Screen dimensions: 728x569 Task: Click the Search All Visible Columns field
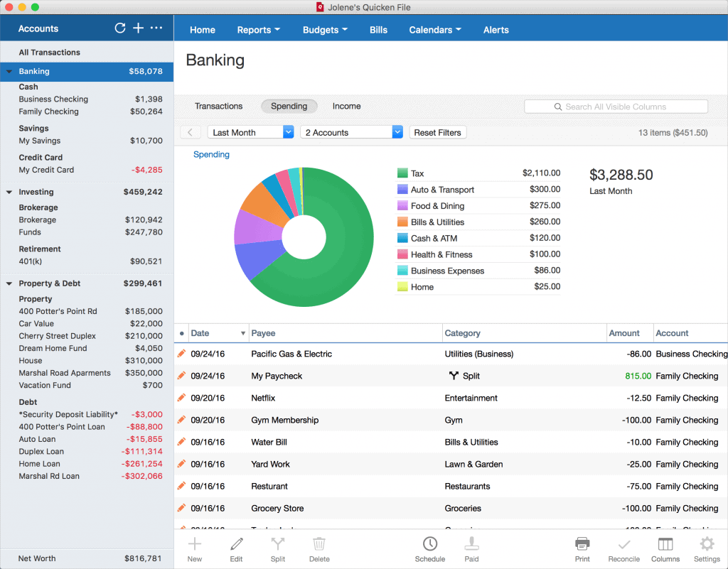(616, 107)
